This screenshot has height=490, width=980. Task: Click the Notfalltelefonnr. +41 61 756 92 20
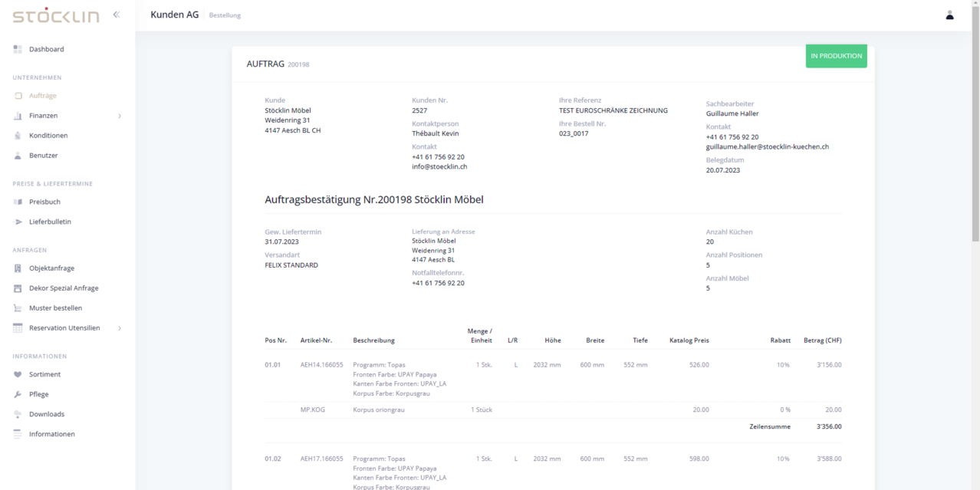438,283
